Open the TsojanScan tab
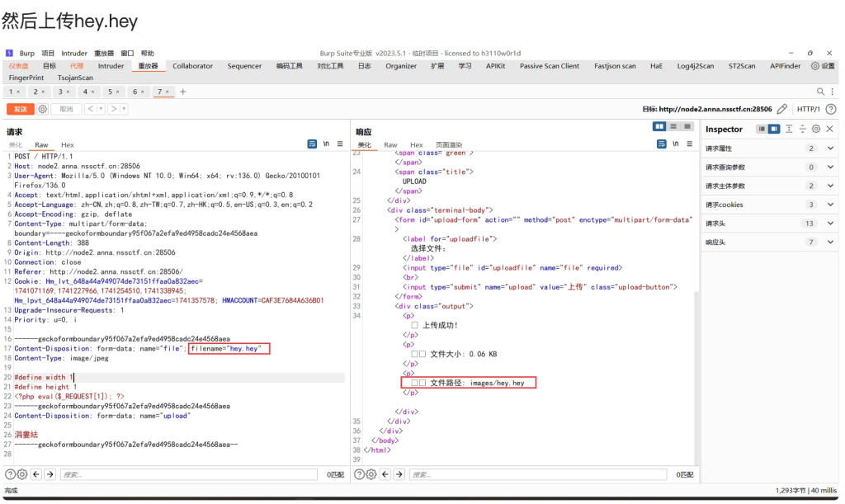This screenshot has width=845, height=504. 75,78
